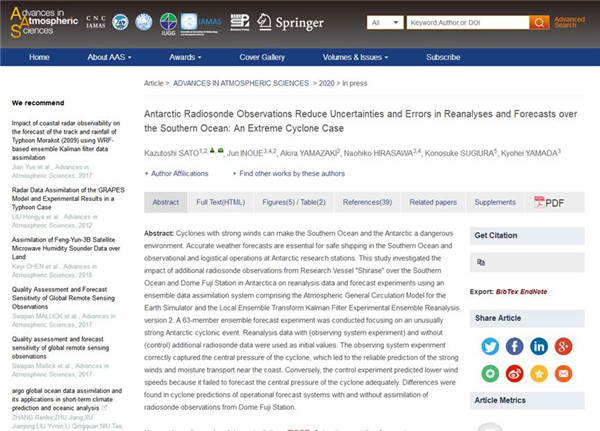Screen dimensions: 600x431
Task: Share article on Google Plus
Action: 564,346
